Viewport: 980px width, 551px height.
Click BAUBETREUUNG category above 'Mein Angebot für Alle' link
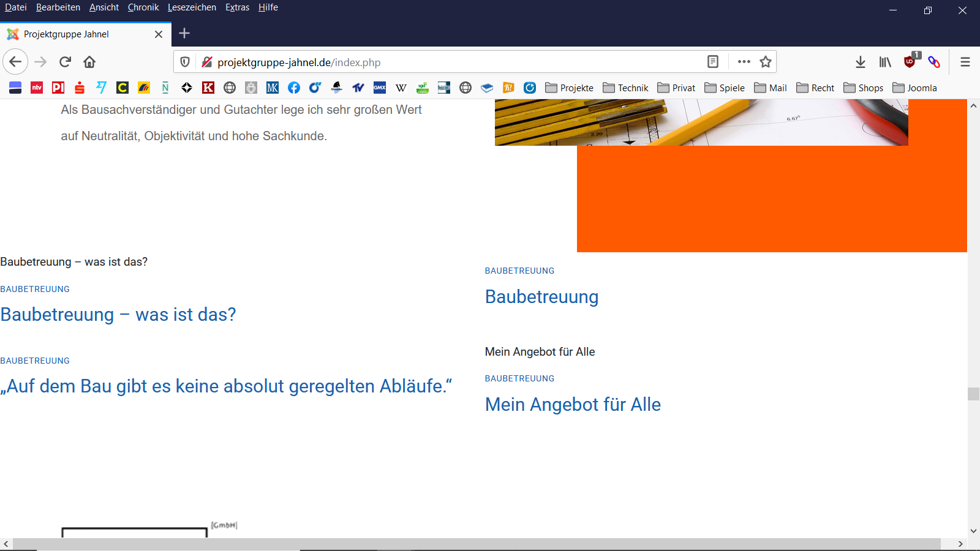(519, 378)
